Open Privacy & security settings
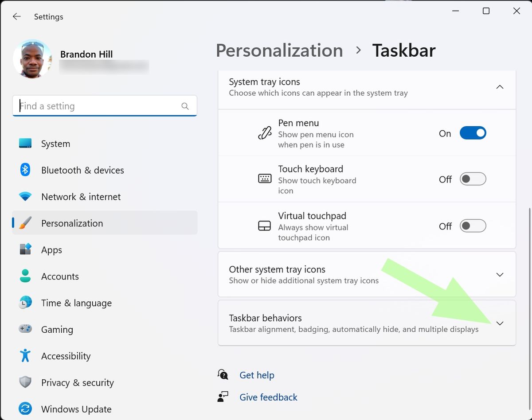The width and height of the screenshot is (532, 420). pyautogui.click(x=77, y=383)
